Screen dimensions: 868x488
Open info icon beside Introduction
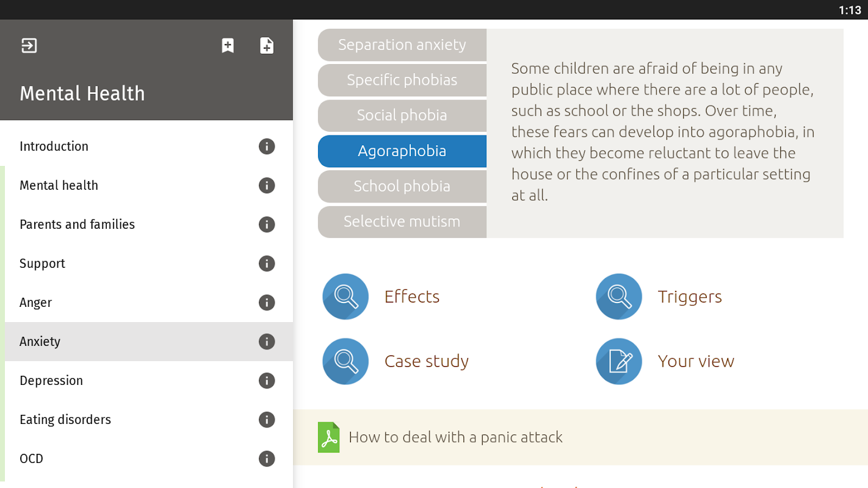pyautogui.click(x=267, y=146)
